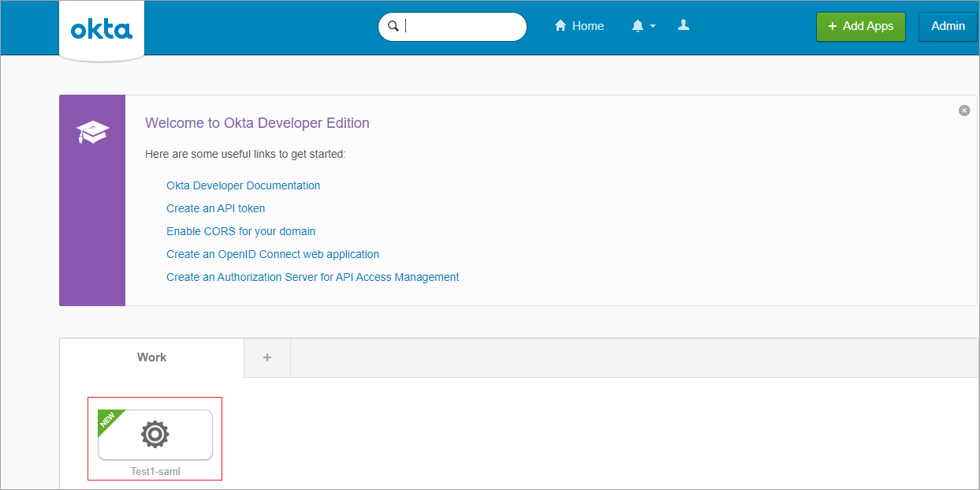The height and width of the screenshot is (490, 980).
Task: Click the graduation cap icon on the banner
Action: click(92, 131)
